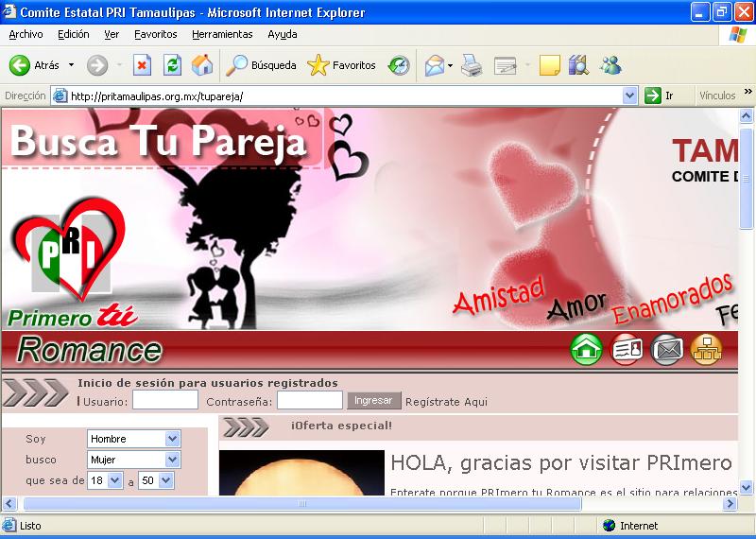Expand the Mail icon dropdown arrow

click(x=451, y=65)
